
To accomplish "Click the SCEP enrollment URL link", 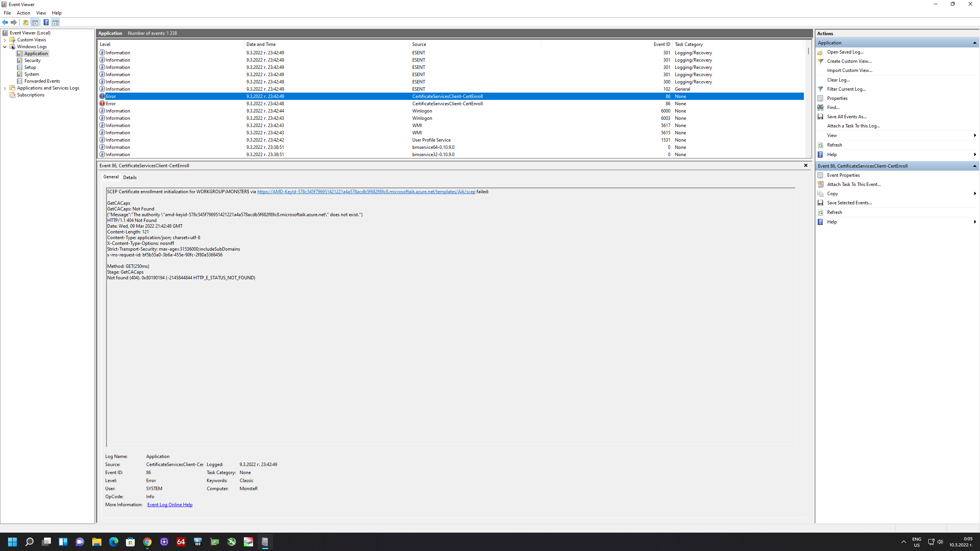I will click(x=366, y=192).
